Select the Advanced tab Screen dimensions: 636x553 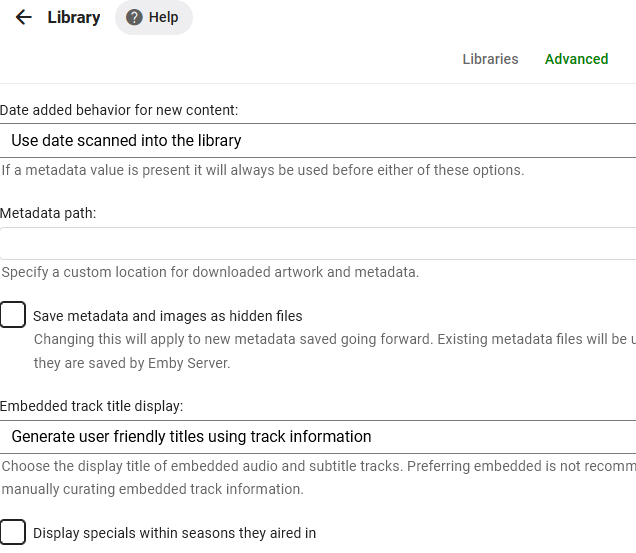tap(576, 59)
